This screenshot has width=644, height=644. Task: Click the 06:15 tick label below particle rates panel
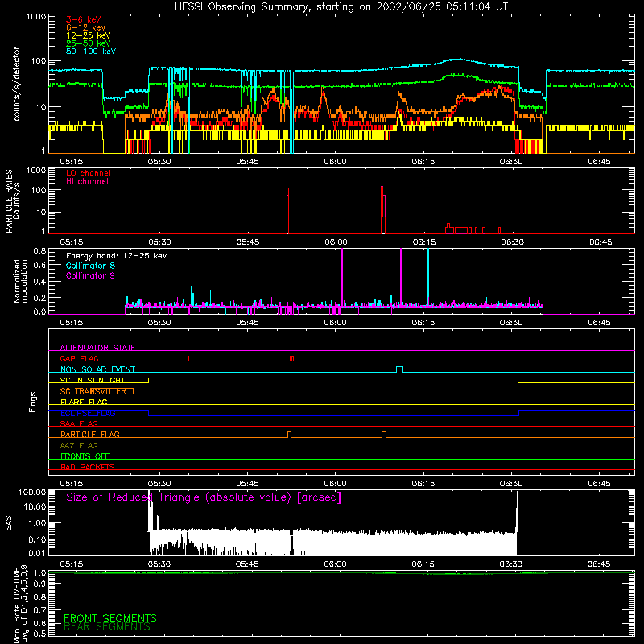click(424, 242)
